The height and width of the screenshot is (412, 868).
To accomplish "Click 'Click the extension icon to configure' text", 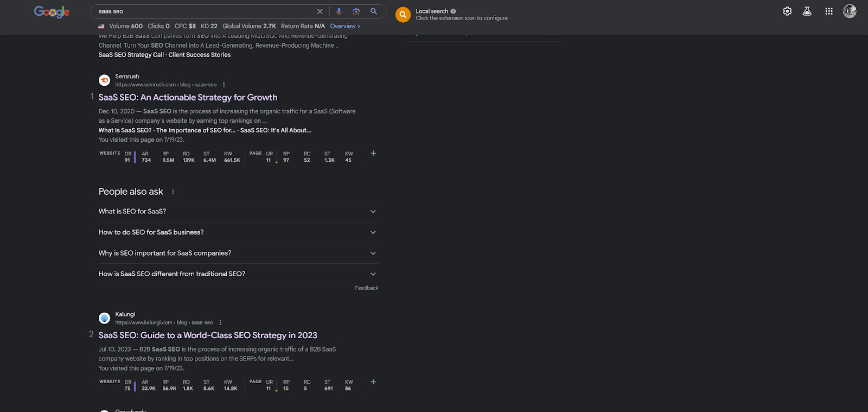I will coord(462,18).
